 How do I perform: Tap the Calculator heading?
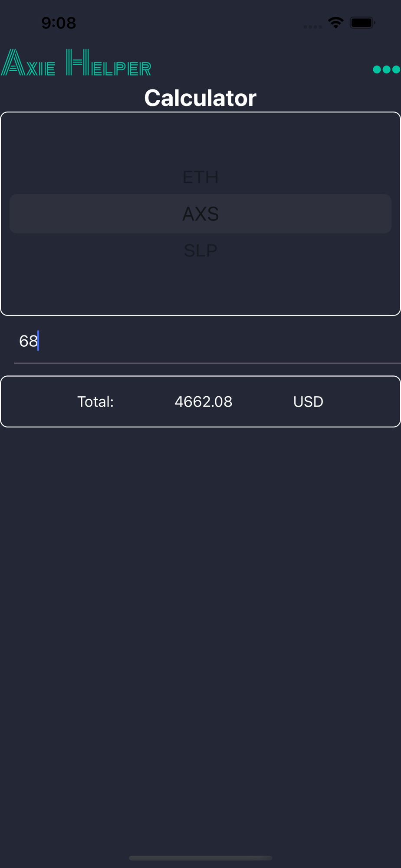pos(200,98)
